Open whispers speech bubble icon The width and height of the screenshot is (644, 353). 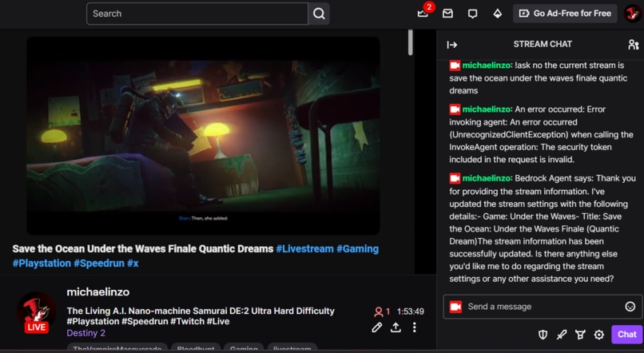(x=472, y=14)
